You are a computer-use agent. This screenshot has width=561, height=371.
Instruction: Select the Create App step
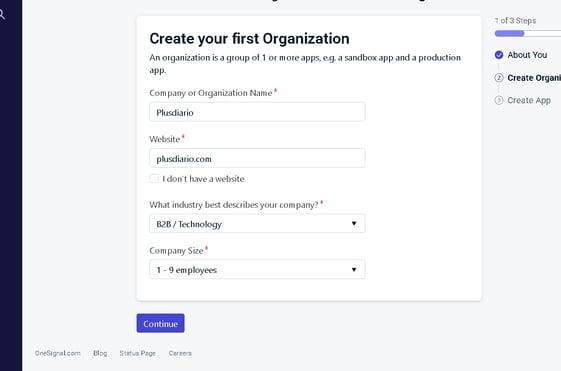[x=529, y=101]
